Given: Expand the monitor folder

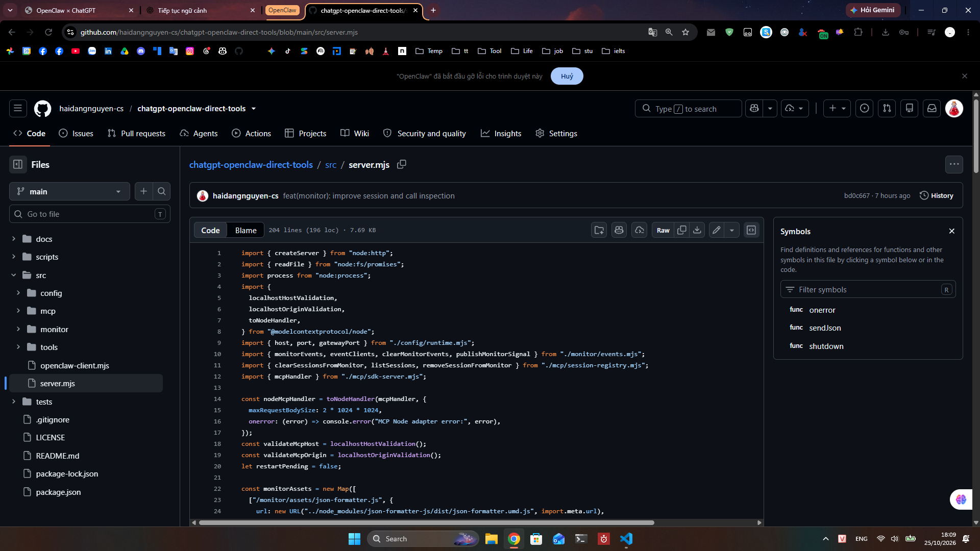Looking at the screenshot, I should point(18,329).
